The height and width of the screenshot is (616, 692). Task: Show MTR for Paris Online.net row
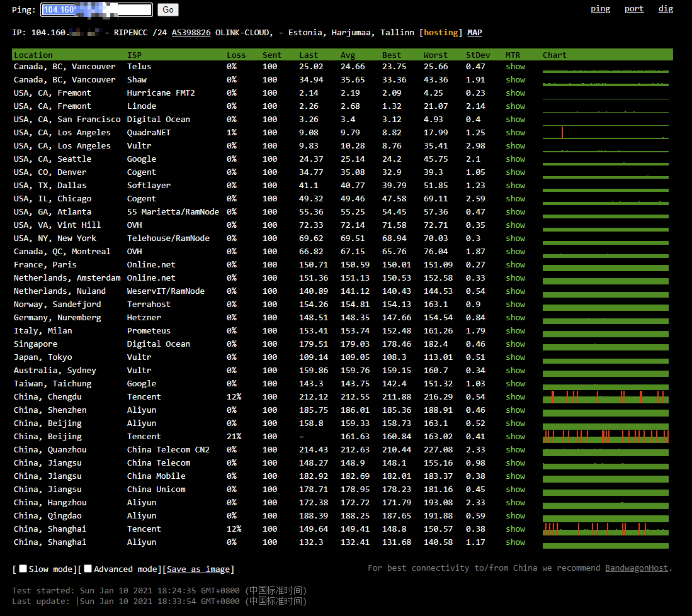pyautogui.click(x=515, y=265)
